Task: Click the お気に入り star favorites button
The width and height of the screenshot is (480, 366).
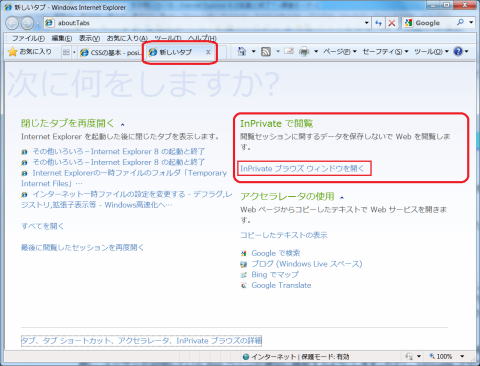Action: pyautogui.click(x=30, y=52)
